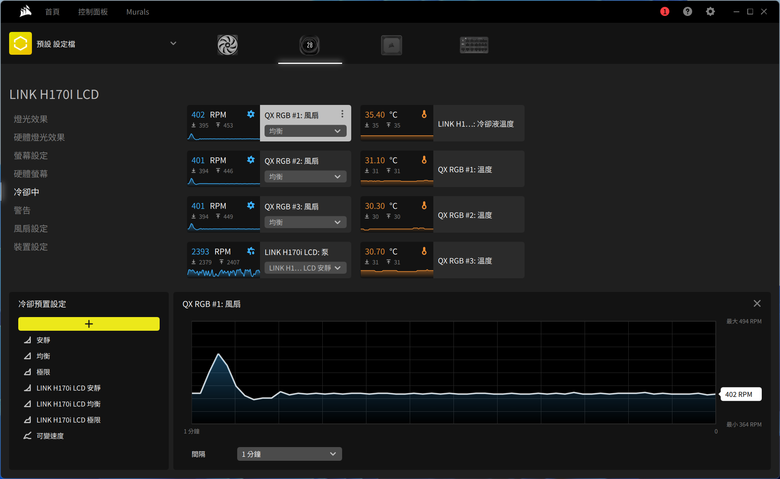Click the LINK H170I LCD heading

[x=54, y=95]
